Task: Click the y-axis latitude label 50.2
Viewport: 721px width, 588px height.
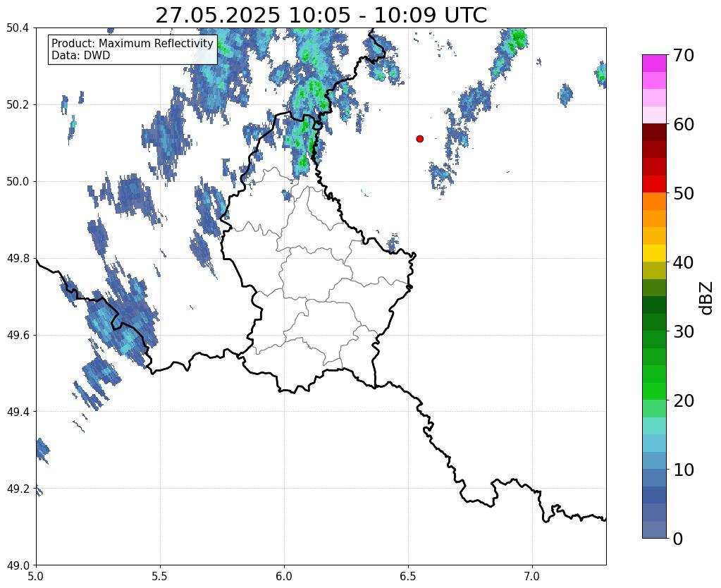Action: 18,105
